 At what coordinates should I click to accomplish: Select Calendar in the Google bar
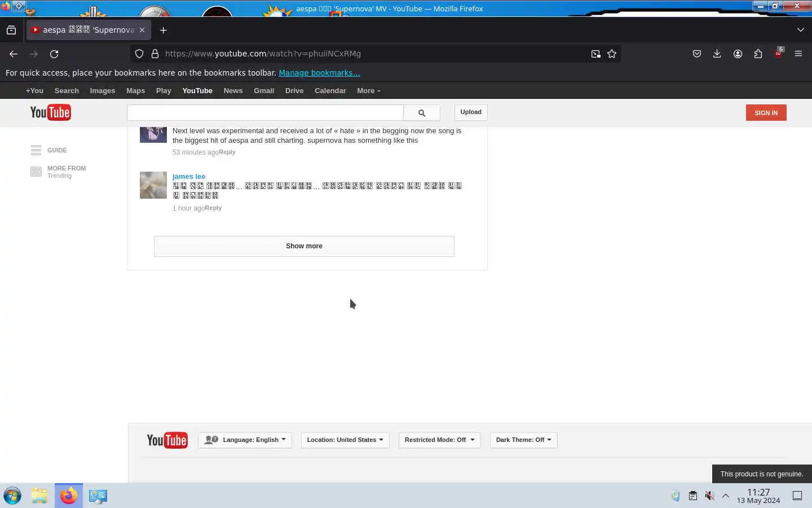pyautogui.click(x=330, y=91)
